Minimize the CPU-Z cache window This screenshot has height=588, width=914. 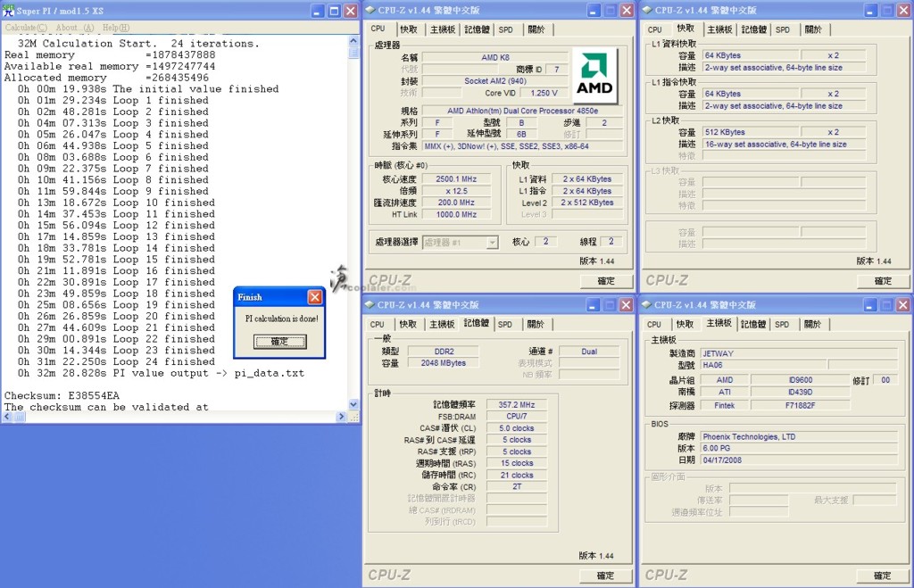870,11
